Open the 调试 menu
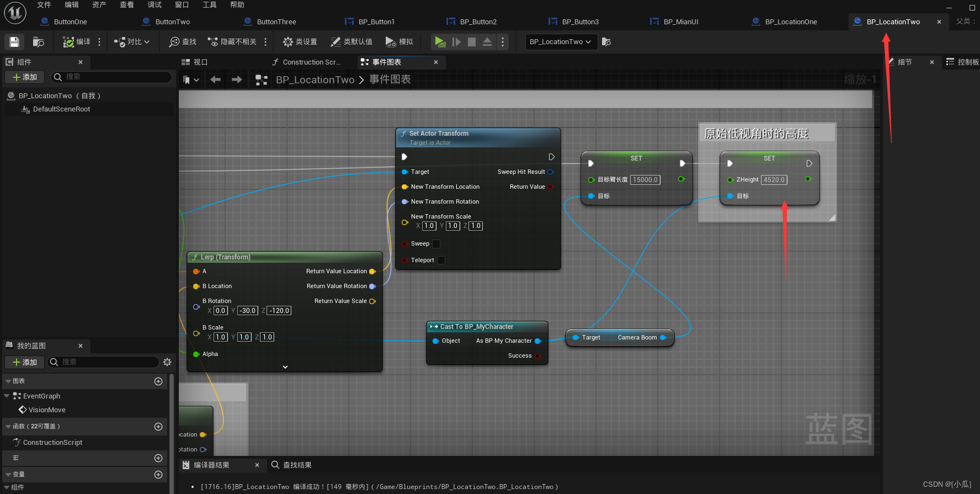Viewport: 980px width, 494px height. 155,5
